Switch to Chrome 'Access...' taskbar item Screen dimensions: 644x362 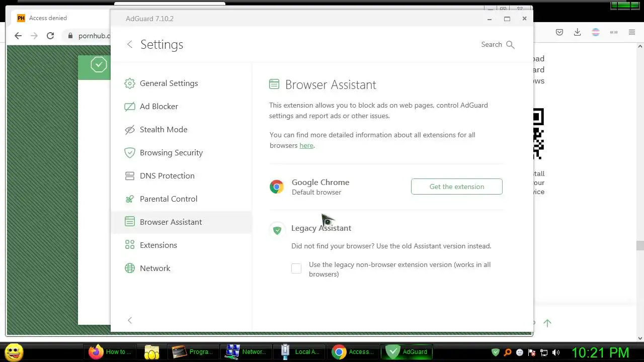(x=354, y=352)
